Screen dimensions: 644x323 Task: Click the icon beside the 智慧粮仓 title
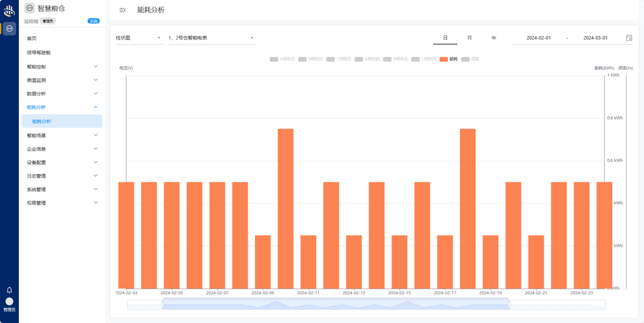29,9
